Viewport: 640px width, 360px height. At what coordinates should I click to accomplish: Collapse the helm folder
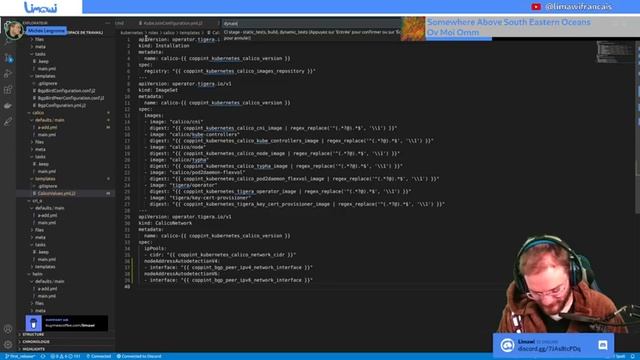[36, 274]
